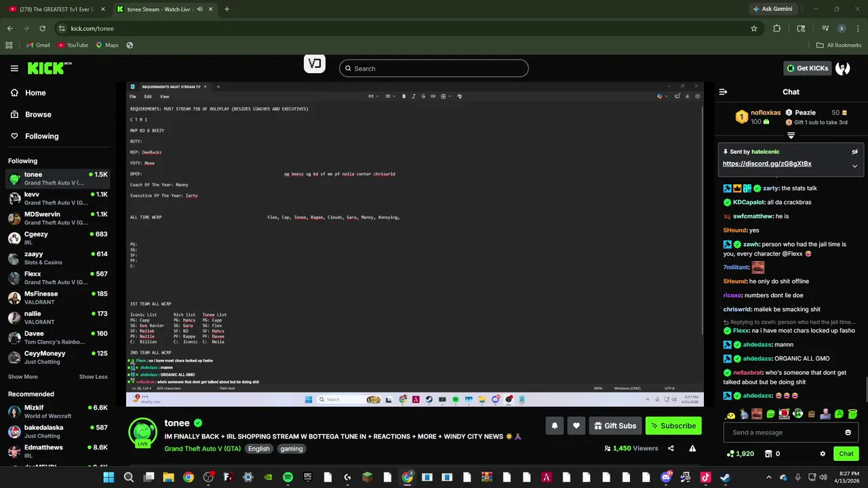Screen dimensions: 868x488
Task: Collapse the chat panel with arrow icon
Action: [x=723, y=91]
